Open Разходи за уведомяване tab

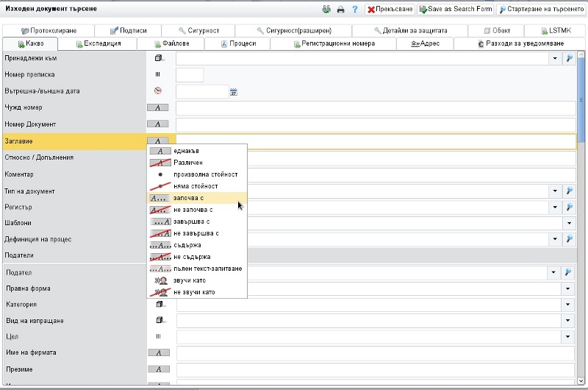click(x=520, y=43)
